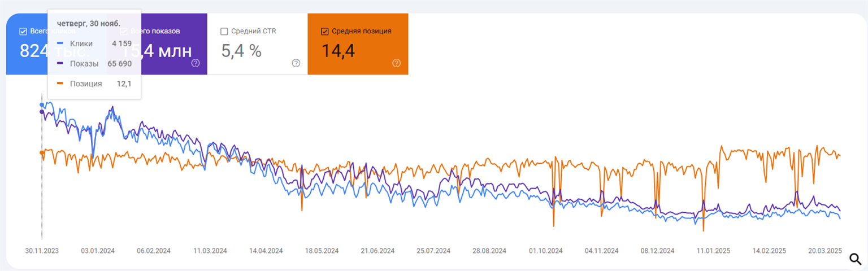Click the 30.11.2023 date label on axis
Viewport: 868px width, 271px height.
[x=41, y=251]
